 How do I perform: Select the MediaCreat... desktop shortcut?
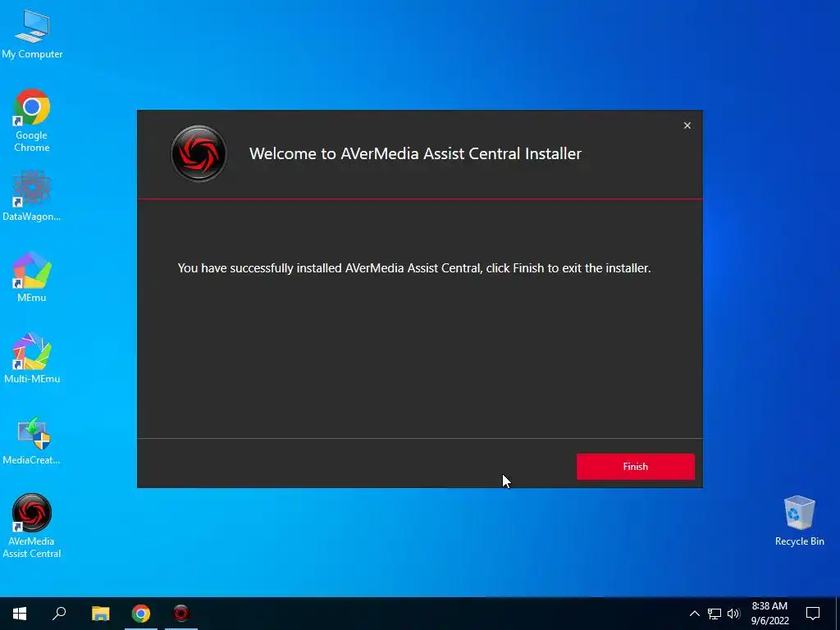32,441
